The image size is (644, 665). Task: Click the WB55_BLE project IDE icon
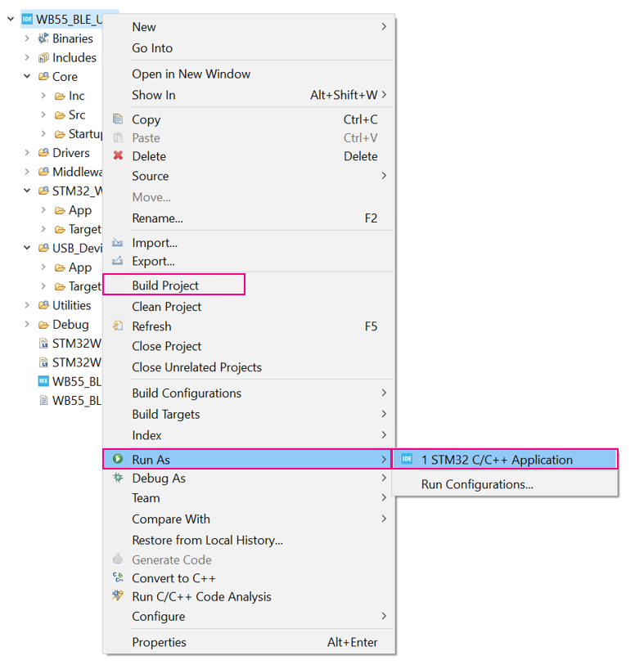click(x=27, y=19)
